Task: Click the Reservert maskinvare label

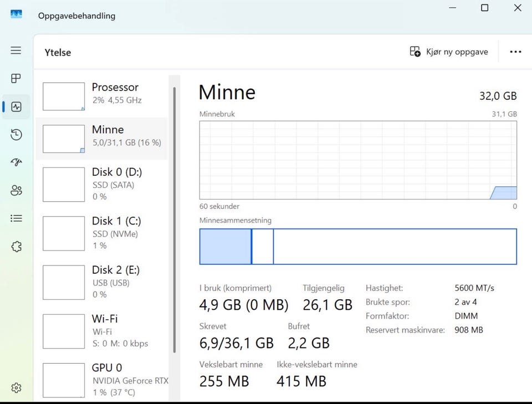Action: [405, 330]
